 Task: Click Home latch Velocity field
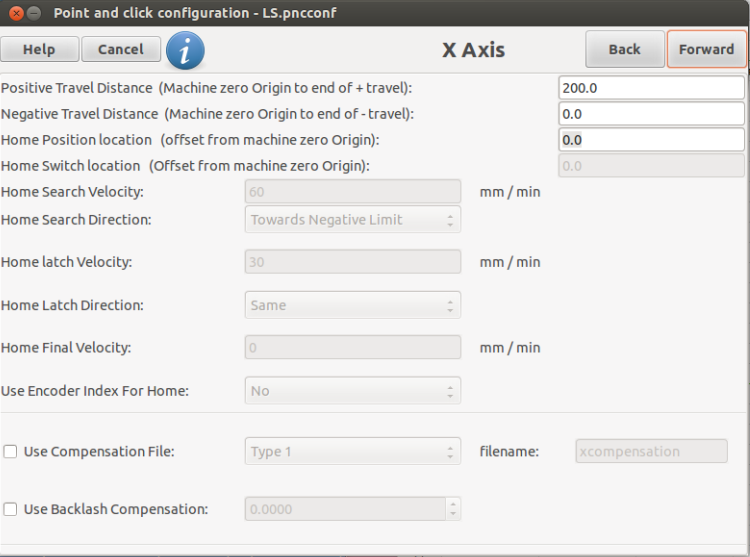pos(353,262)
